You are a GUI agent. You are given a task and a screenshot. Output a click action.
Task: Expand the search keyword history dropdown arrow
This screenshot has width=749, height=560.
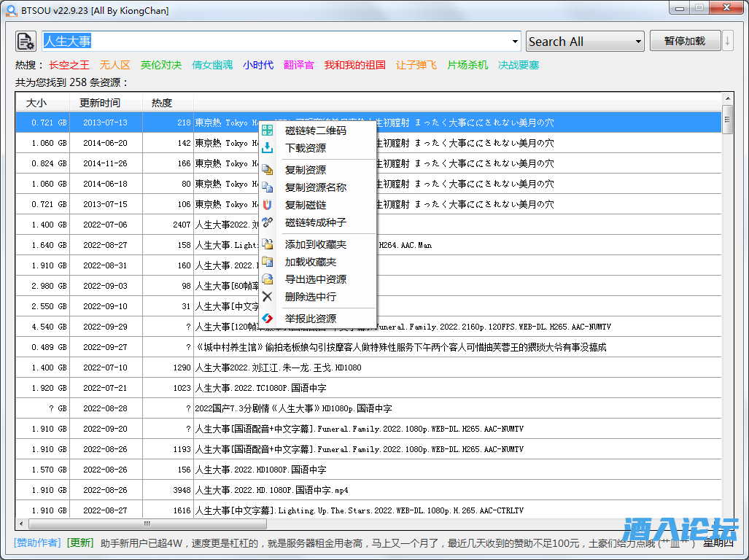click(x=516, y=42)
